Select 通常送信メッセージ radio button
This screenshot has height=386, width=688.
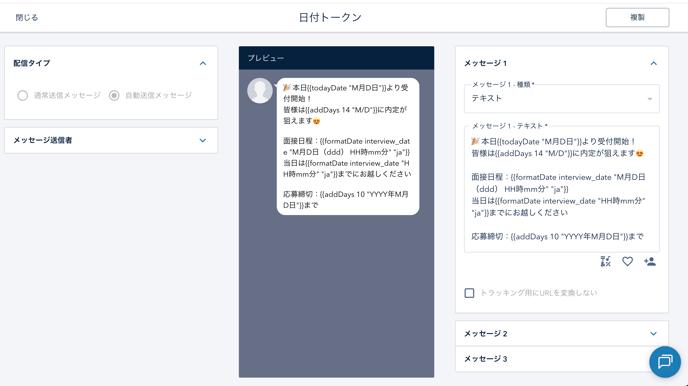22,96
